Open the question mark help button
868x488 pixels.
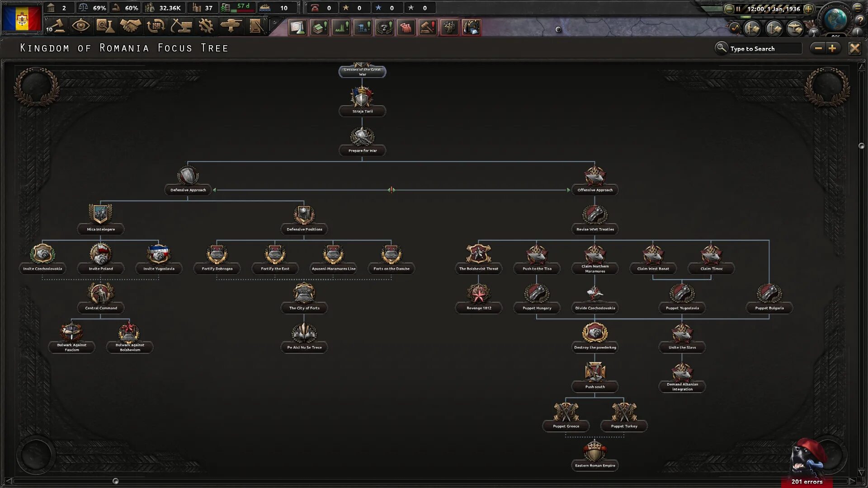pyautogui.click(x=859, y=21)
